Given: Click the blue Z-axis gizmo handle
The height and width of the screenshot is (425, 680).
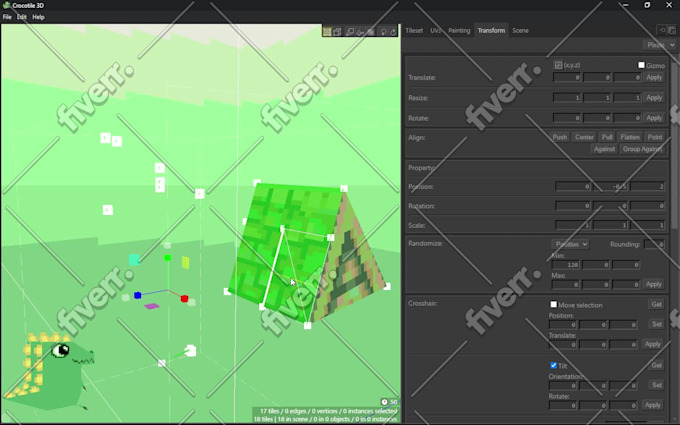Looking at the screenshot, I should click(x=137, y=295).
